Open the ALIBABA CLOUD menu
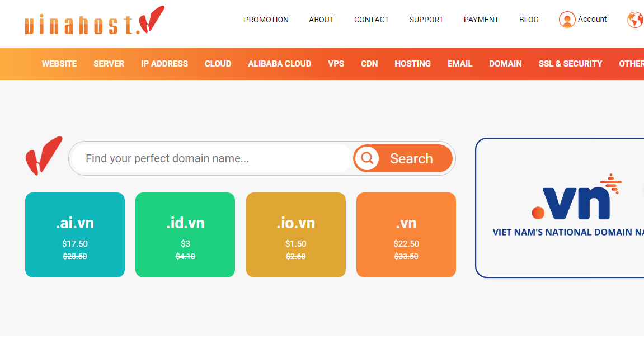The width and height of the screenshot is (644, 339). 279,64
